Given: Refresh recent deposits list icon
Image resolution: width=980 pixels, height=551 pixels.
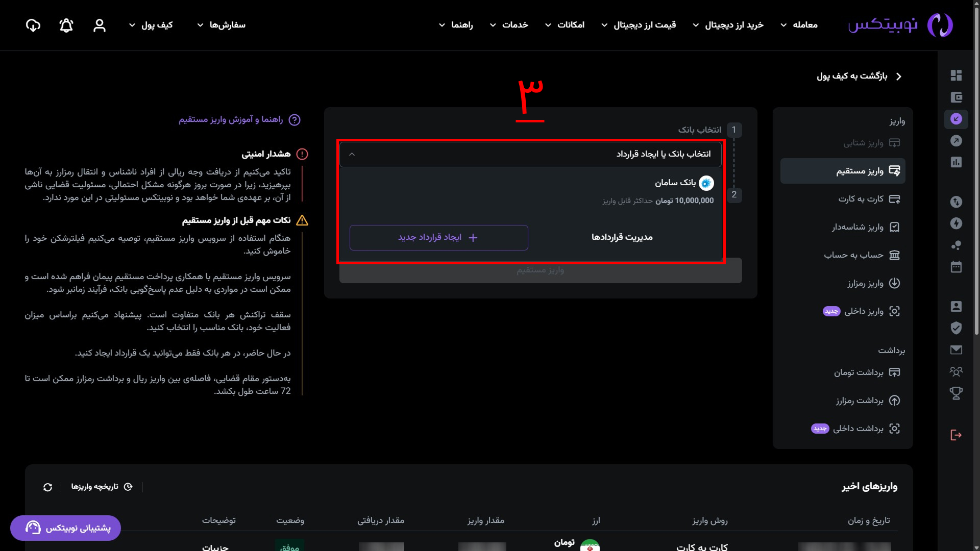Looking at the screenshot, I should pos(48,487).
